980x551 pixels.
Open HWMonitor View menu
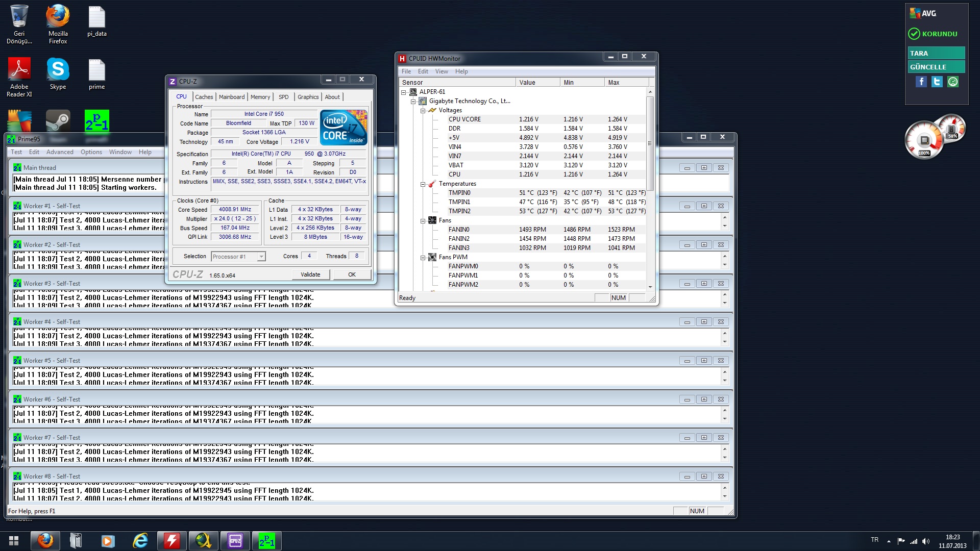point(442,71)
